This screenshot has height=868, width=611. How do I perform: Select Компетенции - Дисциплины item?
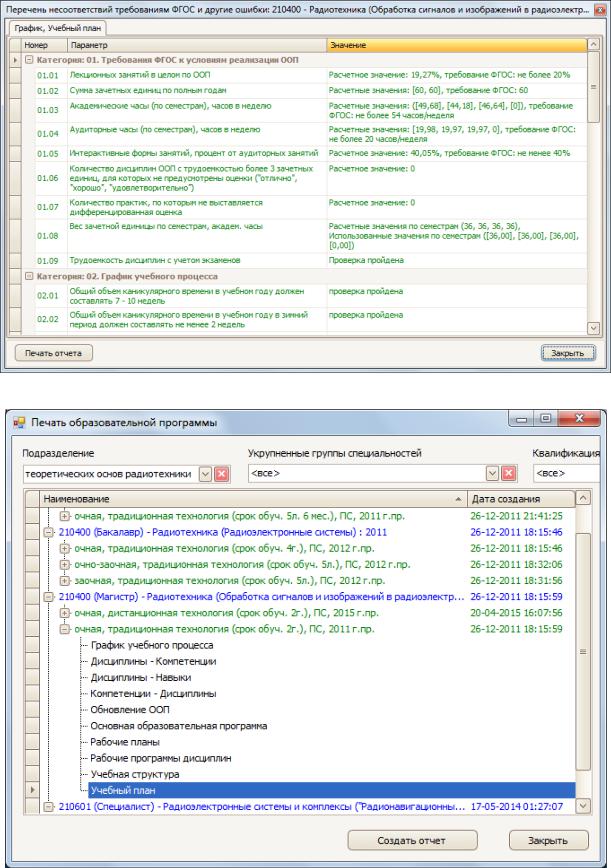(x=153, y=693)
